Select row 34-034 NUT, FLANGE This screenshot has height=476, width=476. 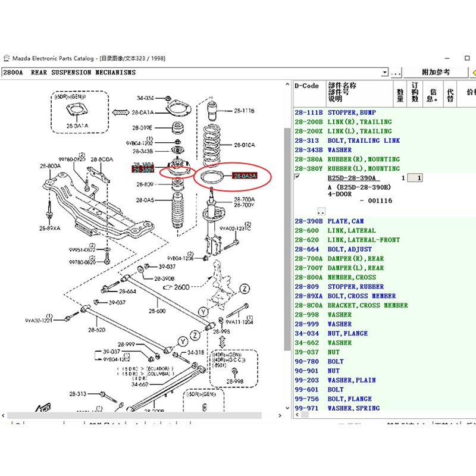tap(384, 333)
